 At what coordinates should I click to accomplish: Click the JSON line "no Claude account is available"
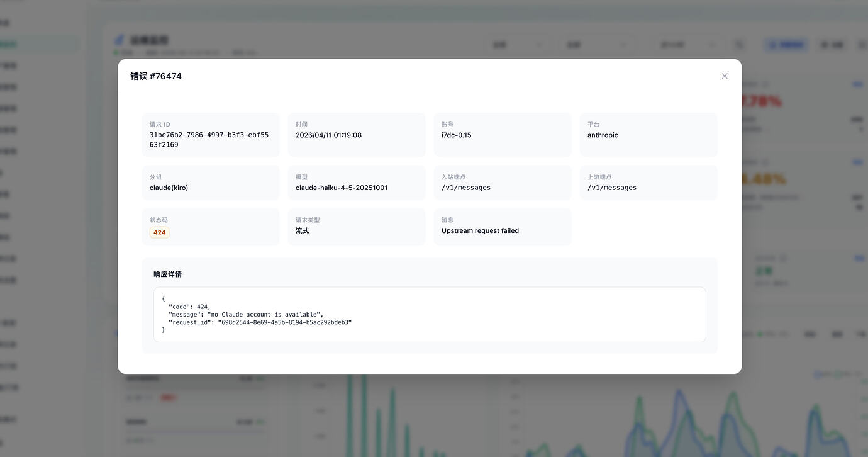coord(245,315)
